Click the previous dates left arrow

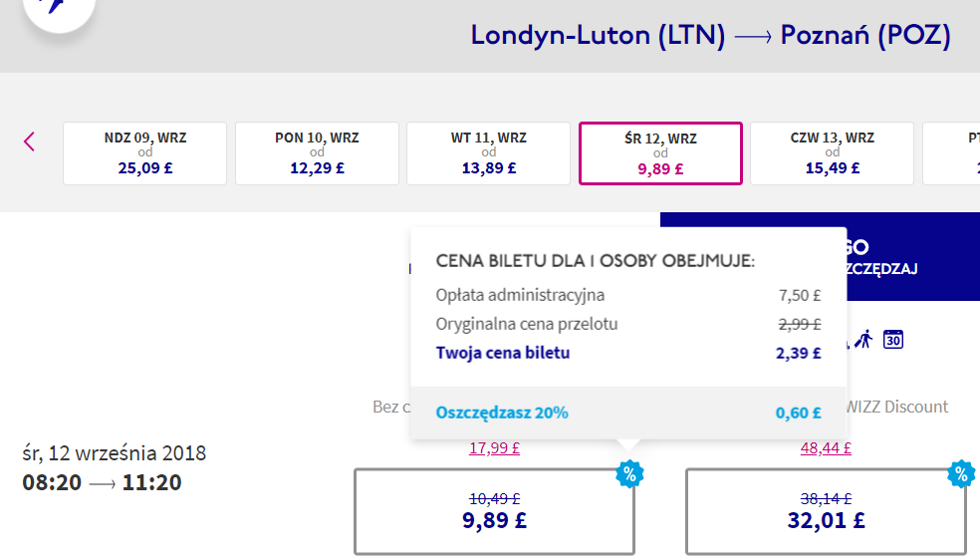29,141
